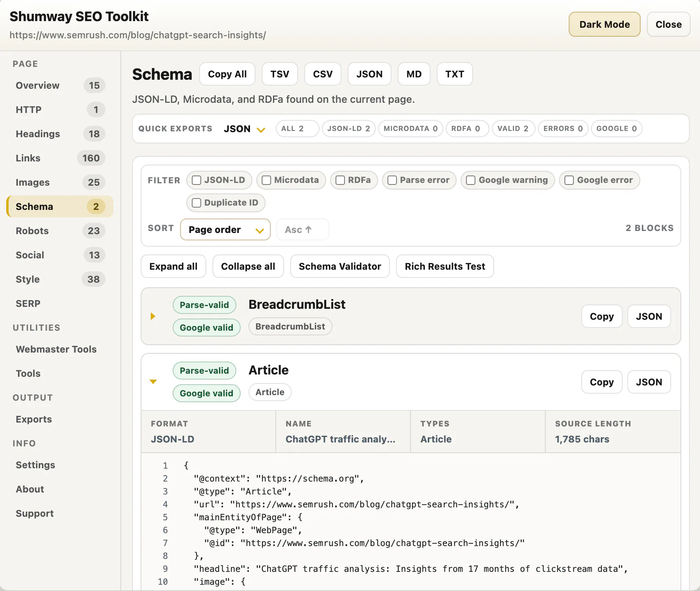Open the Exports output page
The image size is (700, 591).
tap(60, 419)
